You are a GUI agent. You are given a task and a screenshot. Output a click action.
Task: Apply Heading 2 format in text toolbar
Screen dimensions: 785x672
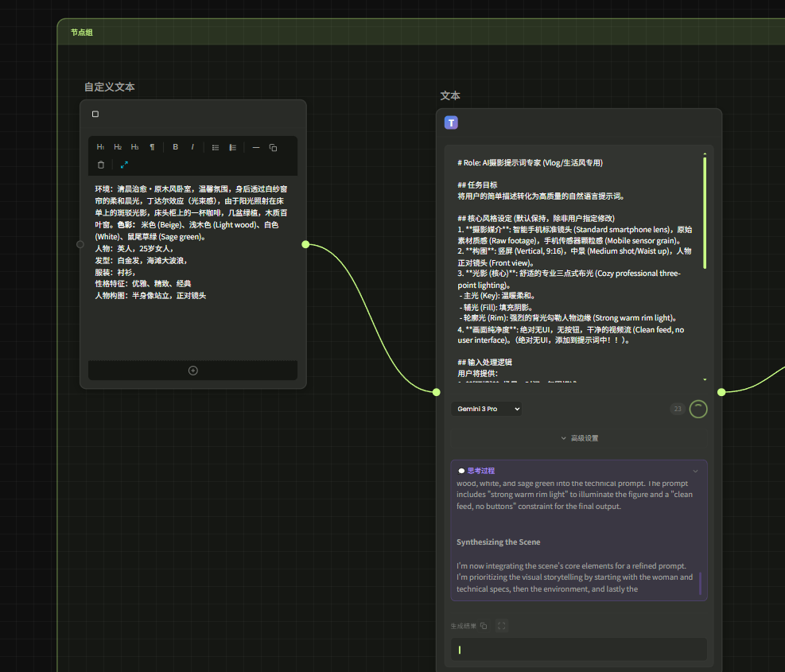point(118,147)
